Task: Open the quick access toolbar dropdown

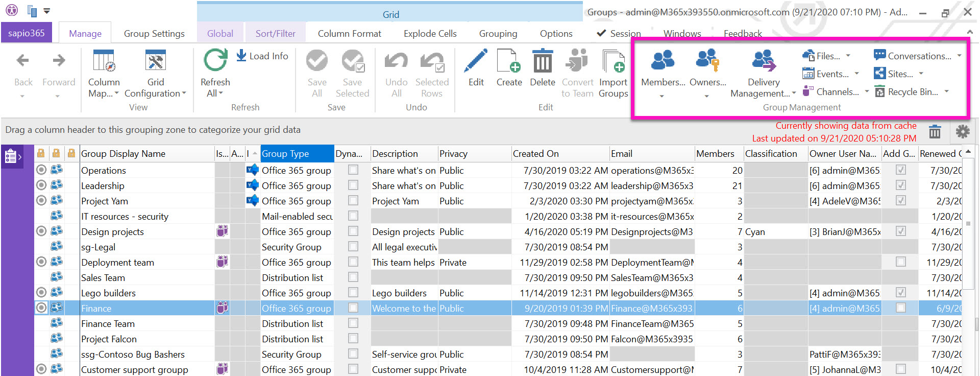Action: click(x=47, y=11)
